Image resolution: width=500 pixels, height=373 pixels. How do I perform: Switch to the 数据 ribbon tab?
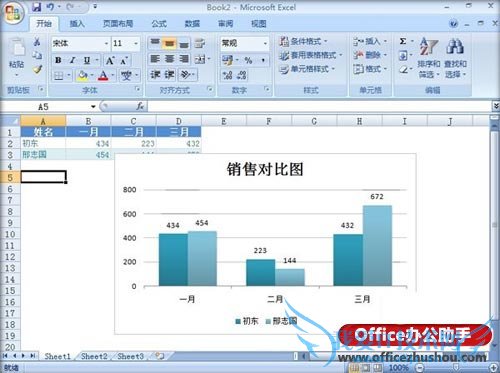pyautogui.click(x=192, y=24)
